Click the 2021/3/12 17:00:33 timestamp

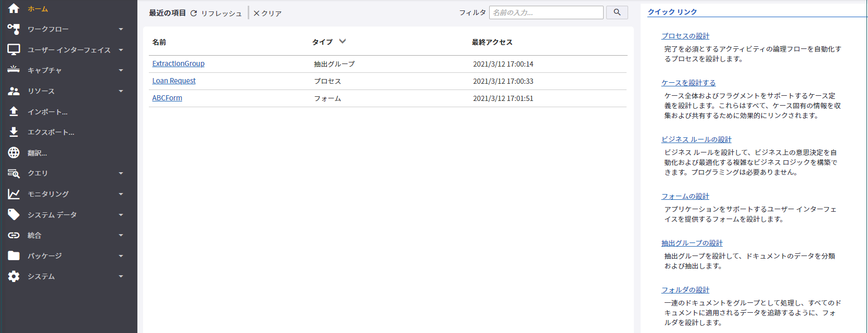tap(503, 81)
